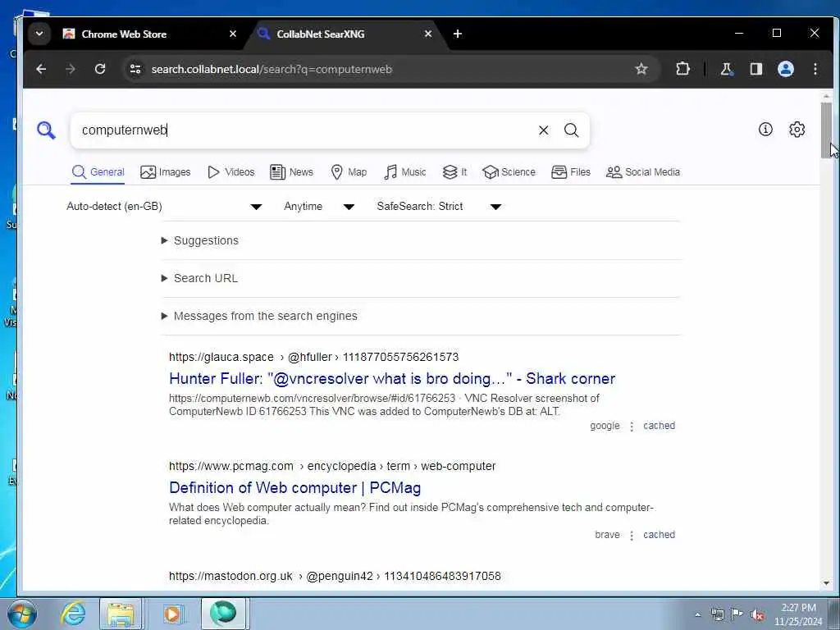The height and width of the screenshot is (630, 840).
Task: Open the tab search dropdown arrow
Action: (x=39, y=34)
